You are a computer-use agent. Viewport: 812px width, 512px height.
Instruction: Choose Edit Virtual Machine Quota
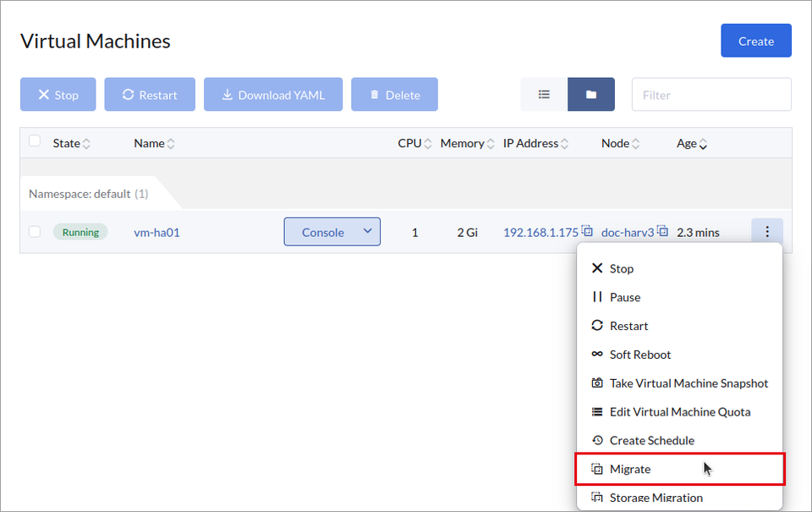[x=679, y=412]
